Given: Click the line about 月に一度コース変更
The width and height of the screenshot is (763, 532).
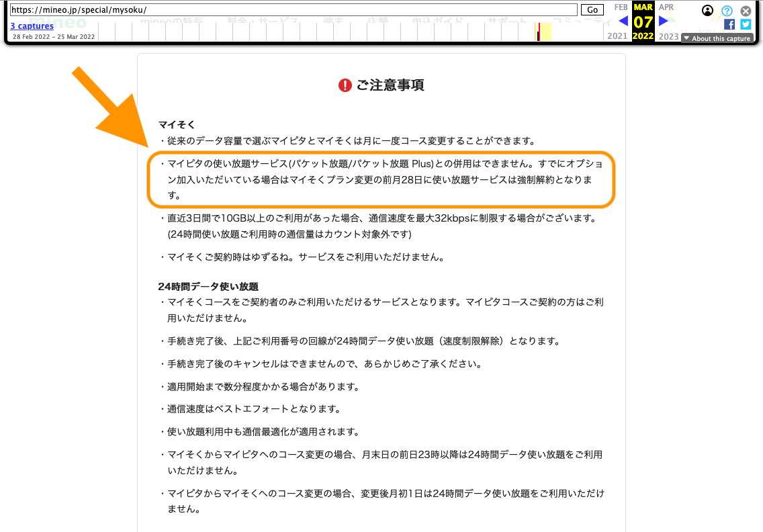Looking at the screenshot, I should (349, 140).
